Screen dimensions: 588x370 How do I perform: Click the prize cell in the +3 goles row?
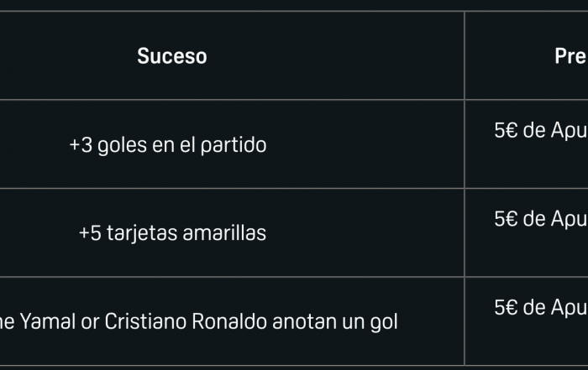pos(541,131)
